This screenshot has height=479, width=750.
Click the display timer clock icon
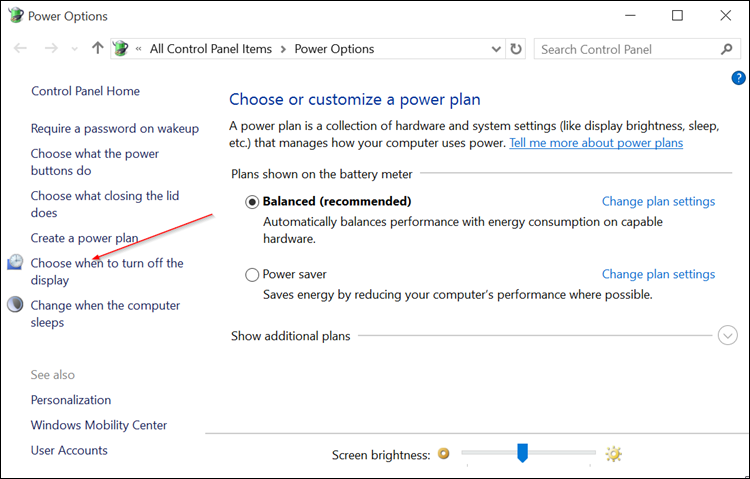pos(15,262)
